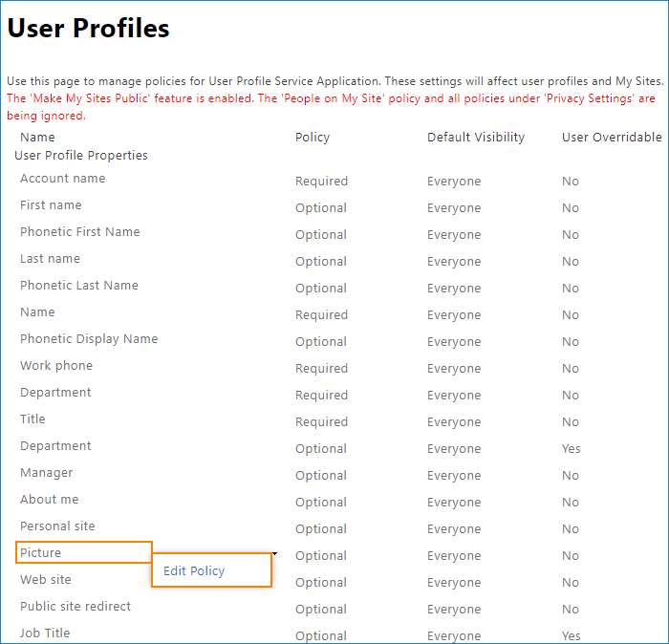669x644 pixels.
Task: Click the Default Visibility column header
Action: click(476, 137)
